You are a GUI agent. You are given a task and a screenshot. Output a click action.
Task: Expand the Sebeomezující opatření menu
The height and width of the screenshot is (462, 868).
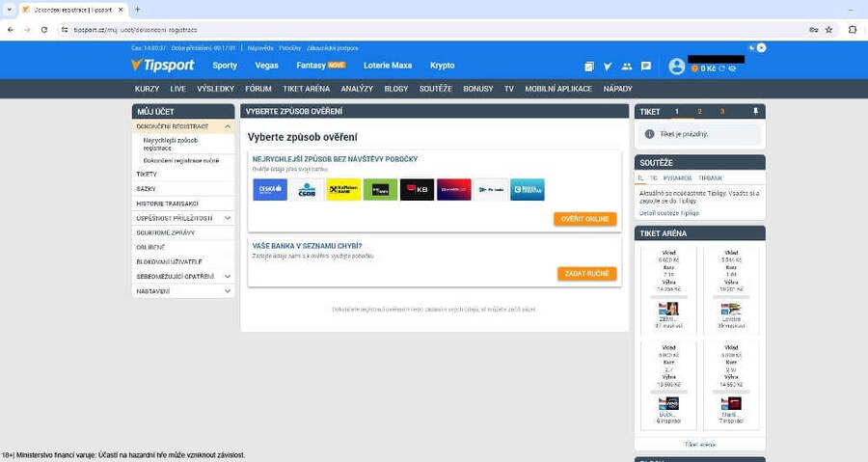228,276
